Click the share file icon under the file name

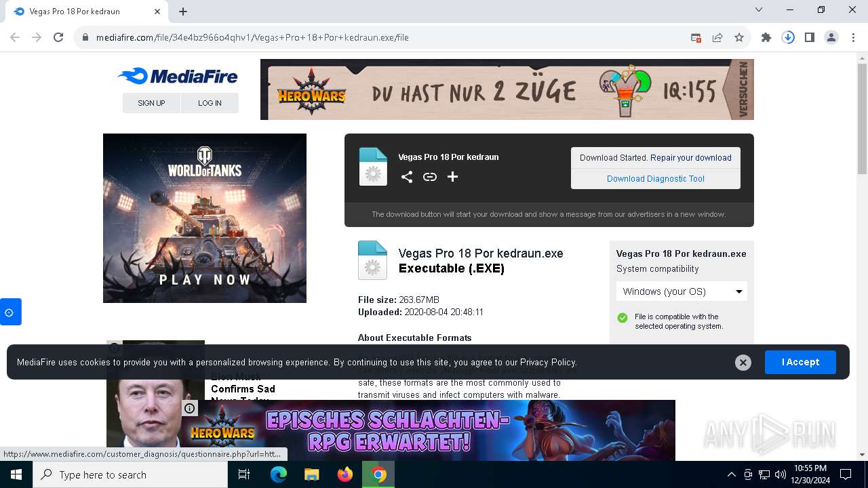pyautogui.click(x=407, y=177)
